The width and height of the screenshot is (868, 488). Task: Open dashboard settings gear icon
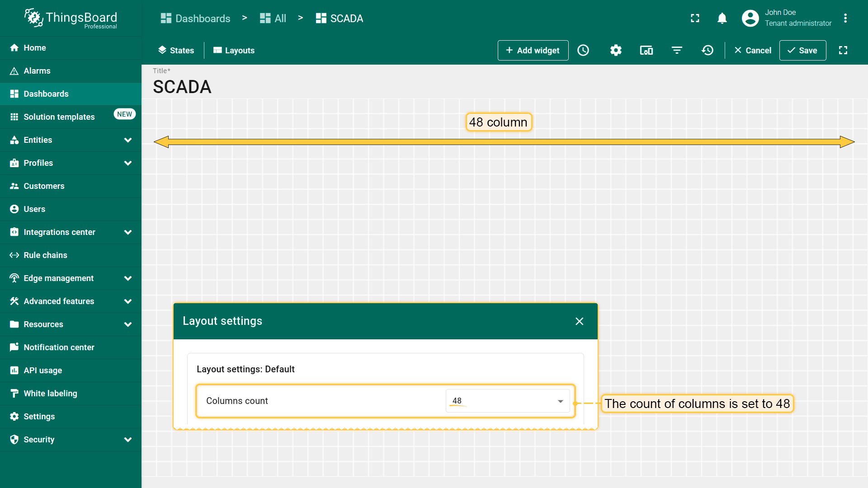coord(616,50)
